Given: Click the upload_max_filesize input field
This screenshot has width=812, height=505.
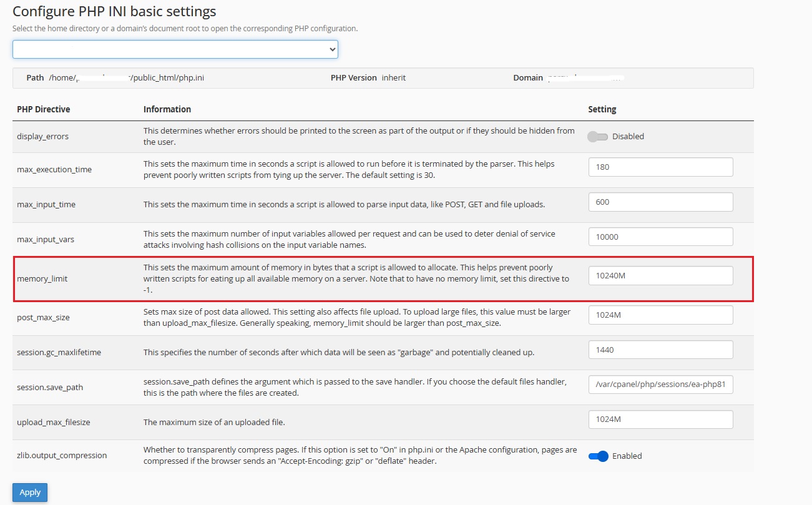Looking at the screenshot, I should click(661, 419).
